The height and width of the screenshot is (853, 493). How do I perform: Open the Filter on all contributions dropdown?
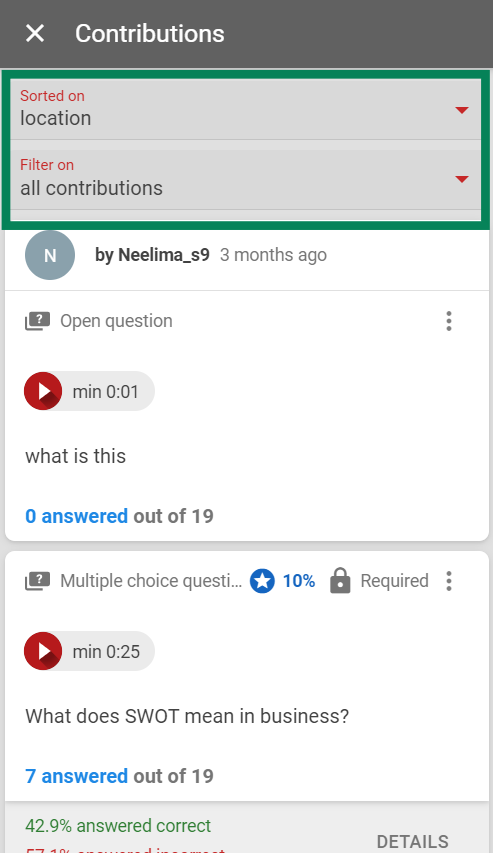pos(245,180)
